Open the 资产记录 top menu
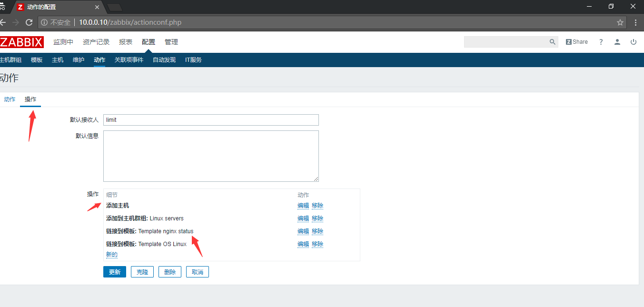The image size is (644, 307). coord(96,42)
